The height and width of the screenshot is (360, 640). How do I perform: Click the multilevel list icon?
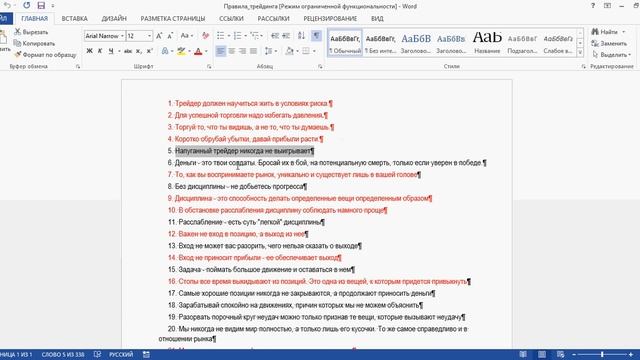pyautogui.click(x=254, y=36)
